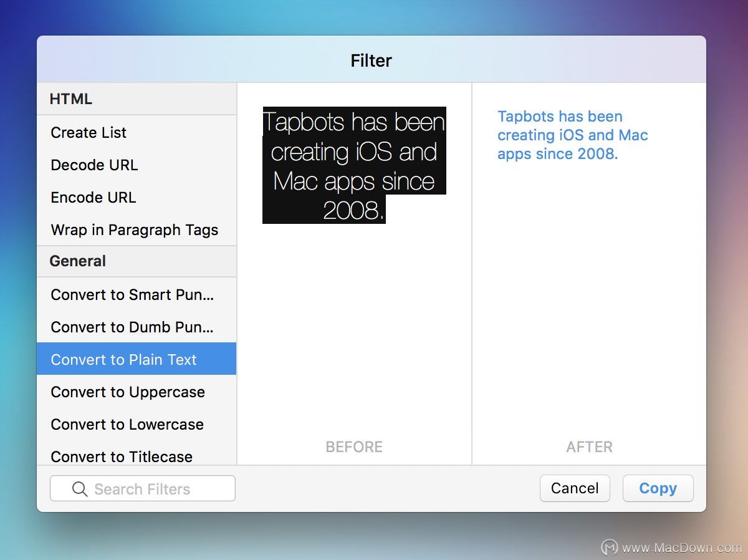Select the Decode URL filter
The image size is (748, 560).
[x=137, y=165]
